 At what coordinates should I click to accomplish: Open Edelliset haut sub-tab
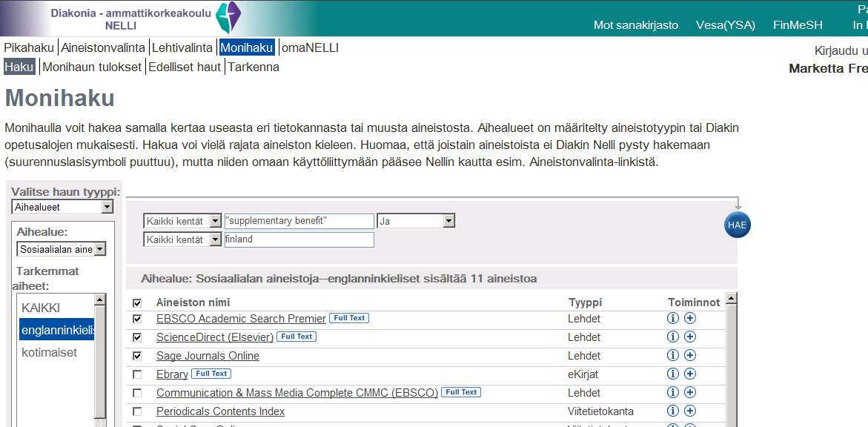(x=185, y=67)
